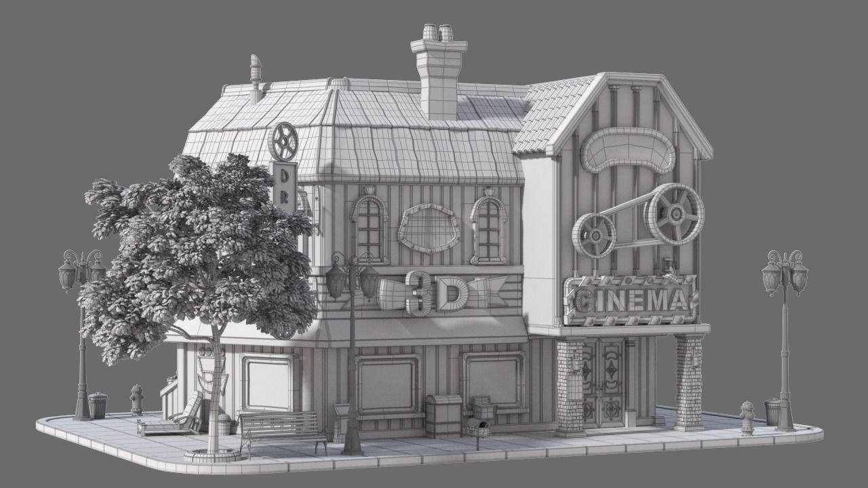The image size is (868, 488).
Task: Select the ornate cinema entrance double door
Action: click(x=604, y=382)
